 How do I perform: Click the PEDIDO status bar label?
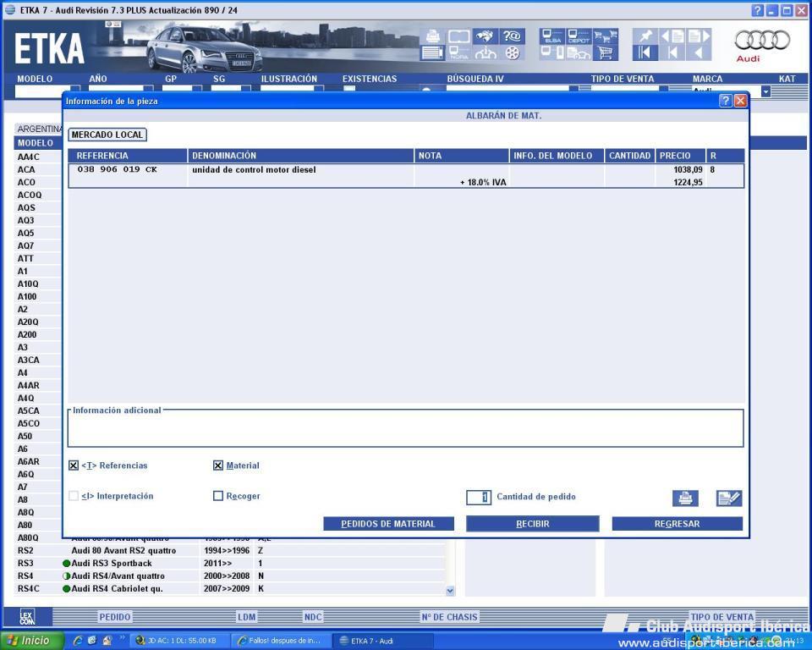pyautogui.click(x=115, y=617)
